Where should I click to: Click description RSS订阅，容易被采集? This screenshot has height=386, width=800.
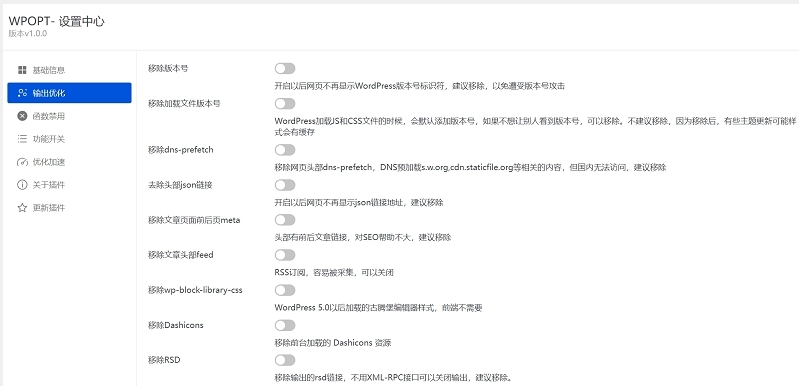pos(334,272)
